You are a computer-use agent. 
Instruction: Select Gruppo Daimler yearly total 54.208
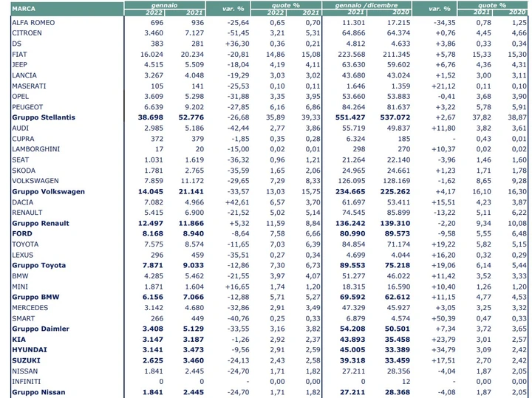352,329
